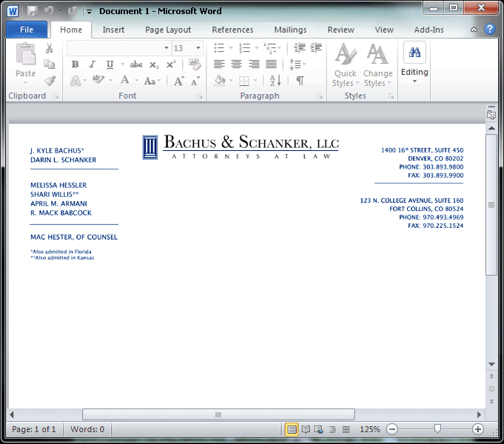Toggle Bold formatting
The image size is (504, 444).
pyautogui.click(x=75, y=64)
